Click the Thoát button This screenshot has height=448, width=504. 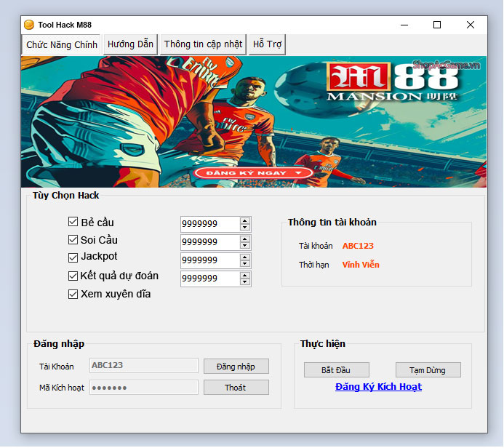pos(236,388)
